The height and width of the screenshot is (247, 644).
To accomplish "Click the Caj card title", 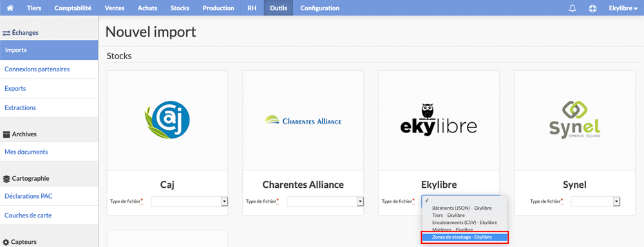I will [x=167, y=185].
